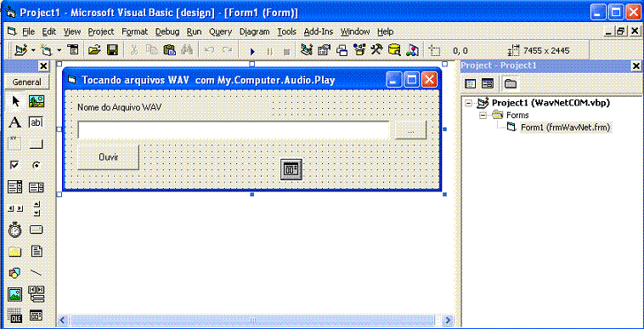
Task: Click Toggle Folders in Project panel
Action: point(510,84)
